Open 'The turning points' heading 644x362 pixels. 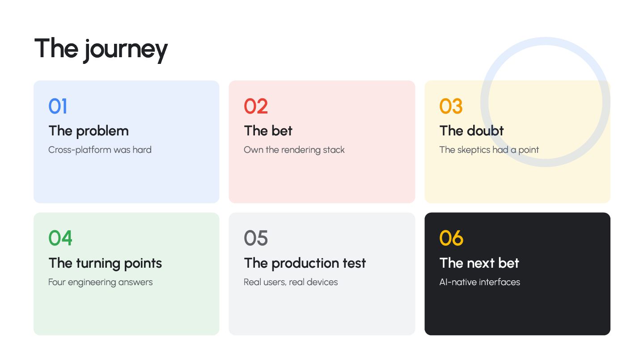click(x=105, y=263)
